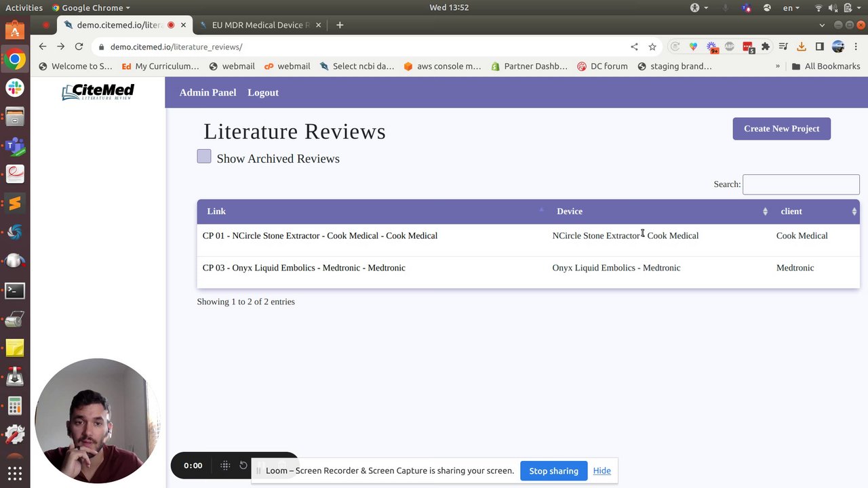Click the Hide link on sharing bar
Viewport: 868px width, 488px height.
click(601, 471)
